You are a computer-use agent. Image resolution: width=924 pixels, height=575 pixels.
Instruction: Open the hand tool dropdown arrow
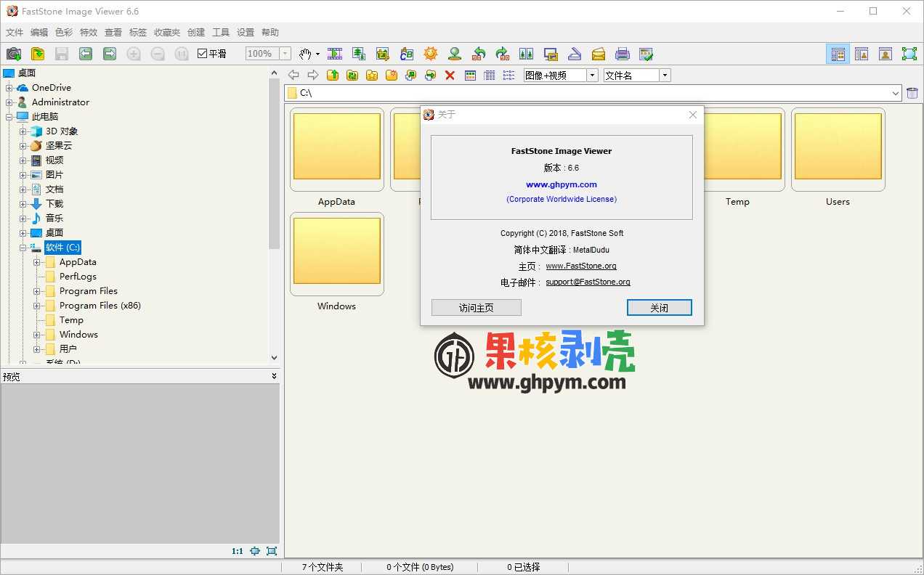click(x=317, y=54)
